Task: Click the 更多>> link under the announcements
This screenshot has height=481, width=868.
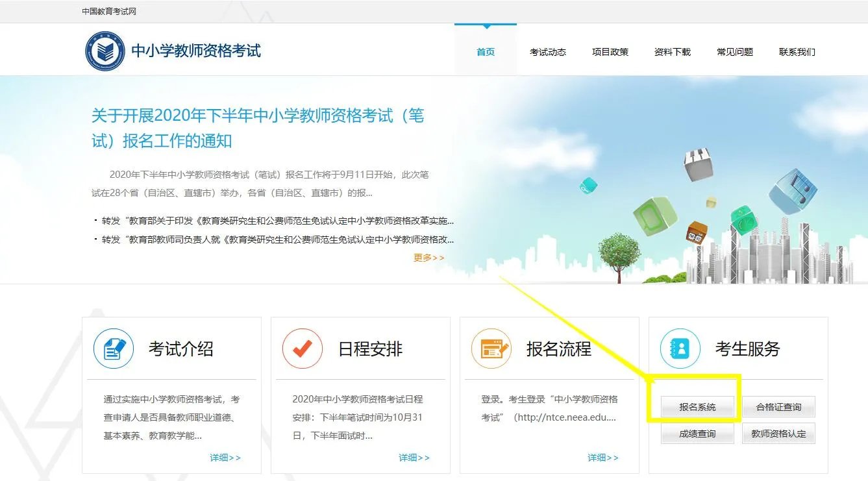Action: pyautogui.click(x=428, y=258)
